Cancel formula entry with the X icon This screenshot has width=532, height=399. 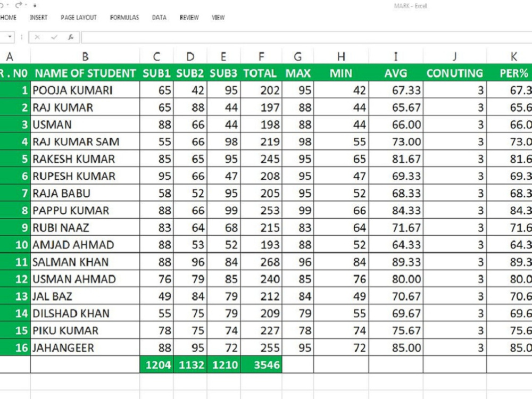tap(37, 37)
